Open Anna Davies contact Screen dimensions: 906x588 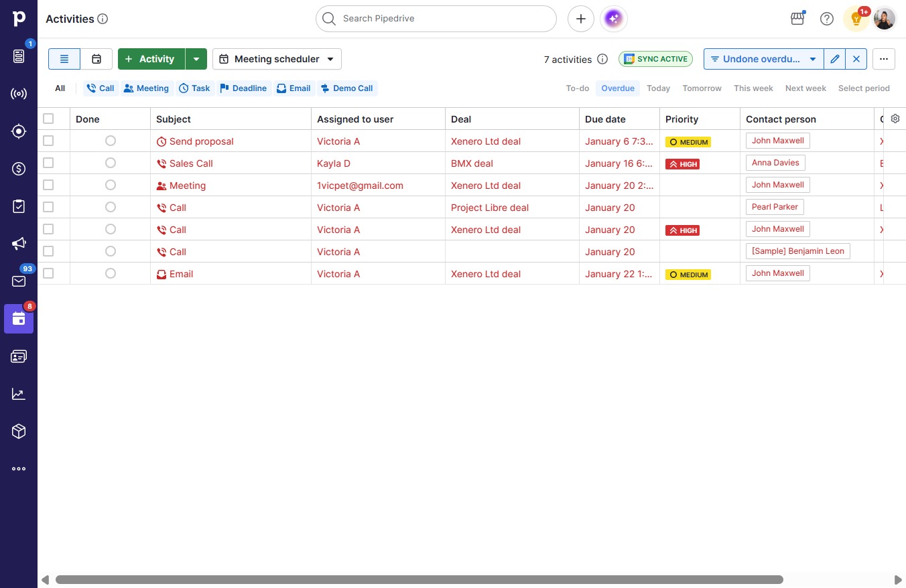click(775, 163)
